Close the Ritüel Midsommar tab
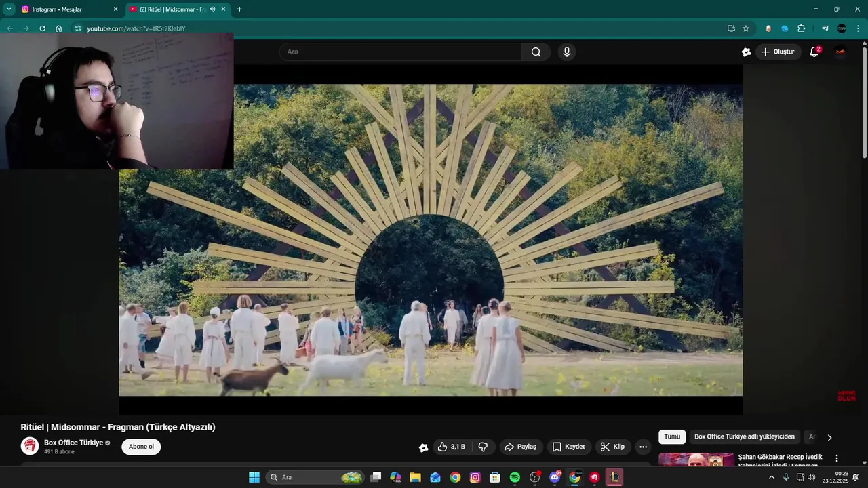The image size is (868, 488). pos(223,9)
